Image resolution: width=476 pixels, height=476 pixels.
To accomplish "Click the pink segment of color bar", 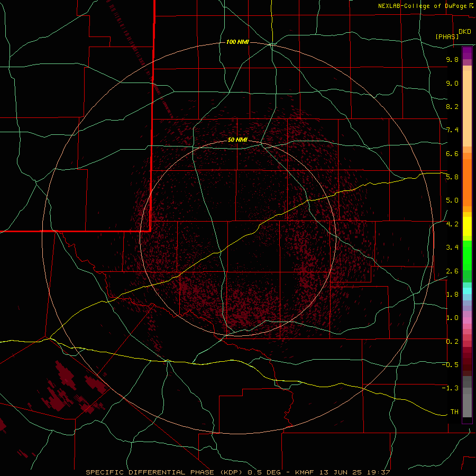I will pos(467,321).
